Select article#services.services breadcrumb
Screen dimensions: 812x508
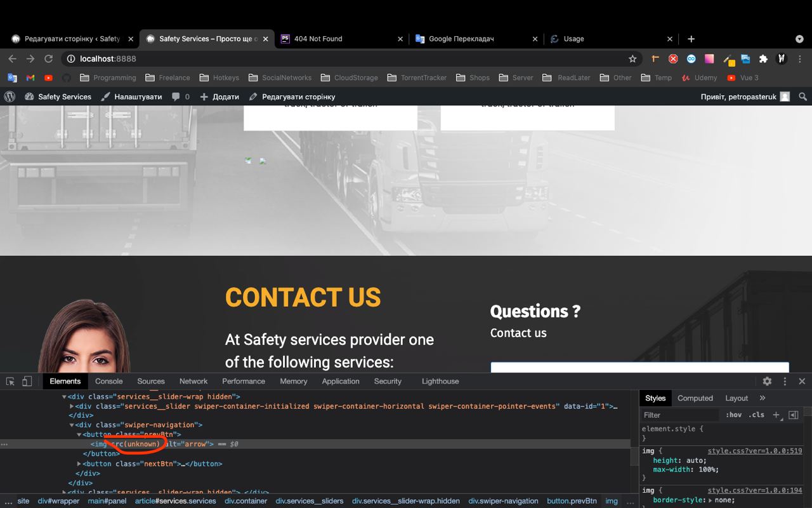tap(175, 501)
